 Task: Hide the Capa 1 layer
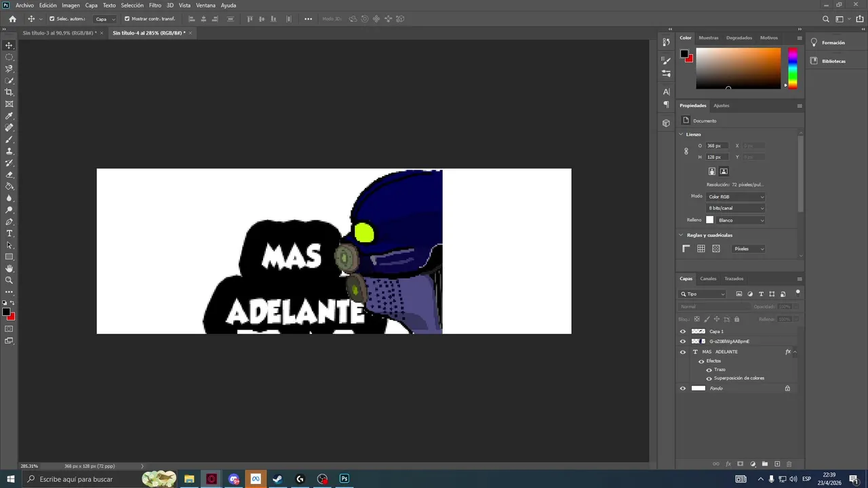[x=683, y=331]
